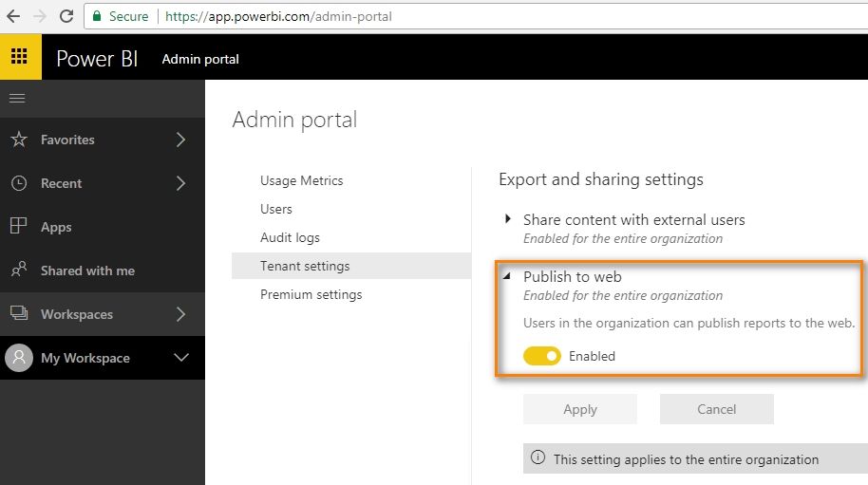Collapse the Publish to web section triangle
This screenshot has height=485, width=868.
[x=506, y=275]
